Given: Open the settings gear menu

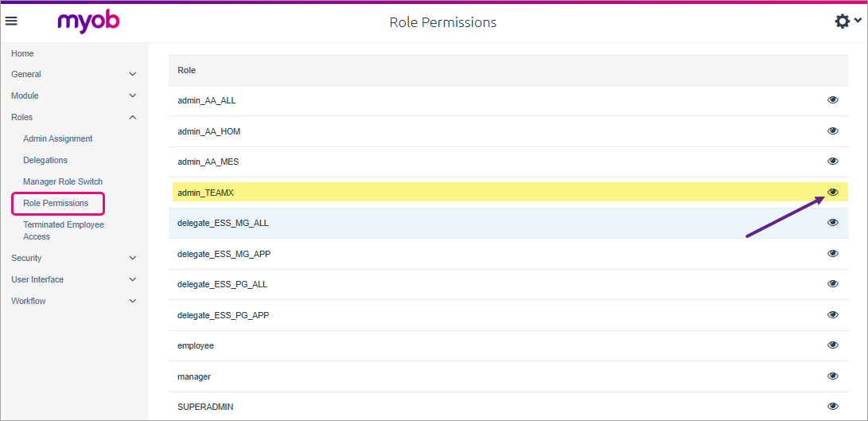Looking at the screenshot, I should [x=847, y=21].
